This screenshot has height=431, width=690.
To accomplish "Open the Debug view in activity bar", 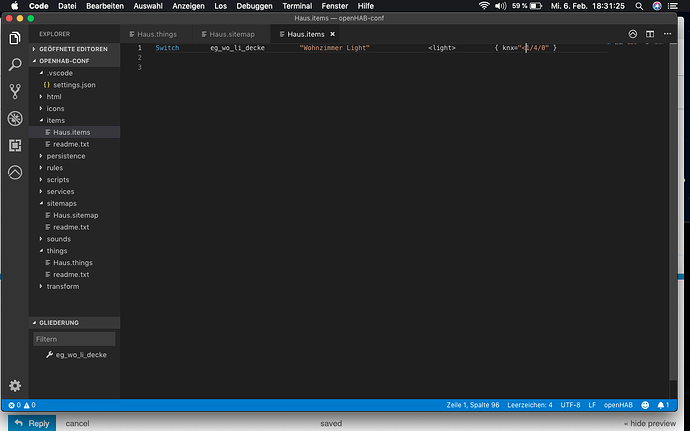I will point(15,118).
